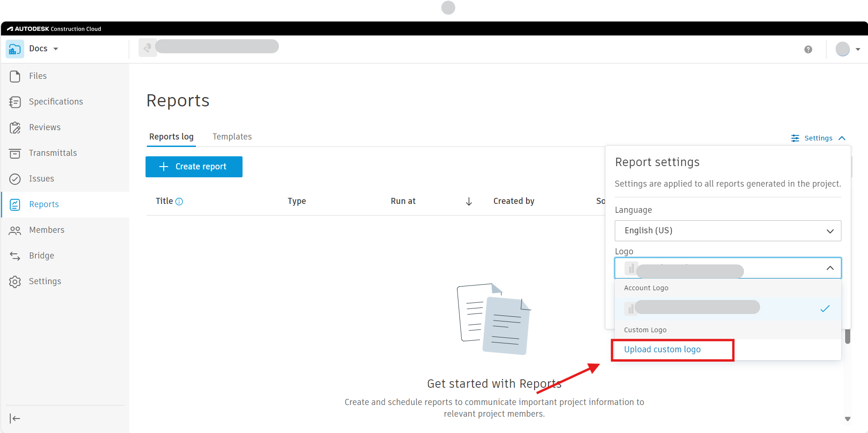The height and width of the screenshot is (433, 868).
Task: Open the Bridge tool
Action: pyautogui.click(x=42, y=255)
